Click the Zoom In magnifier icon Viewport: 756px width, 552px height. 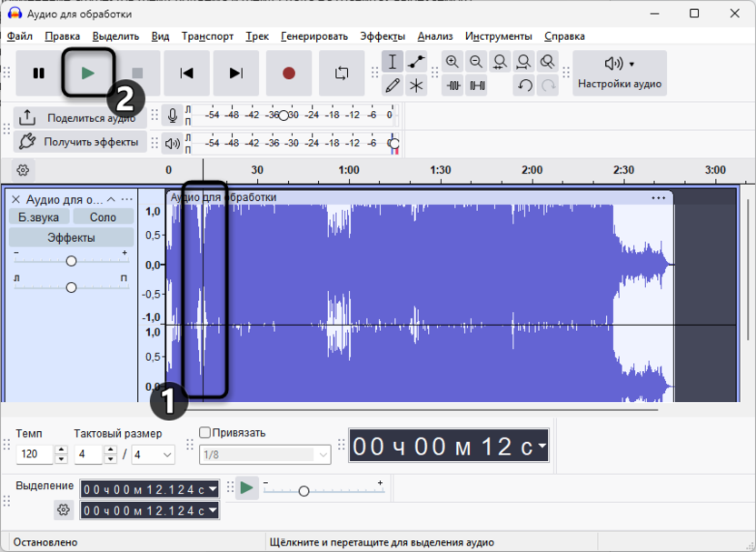[453, 62]
